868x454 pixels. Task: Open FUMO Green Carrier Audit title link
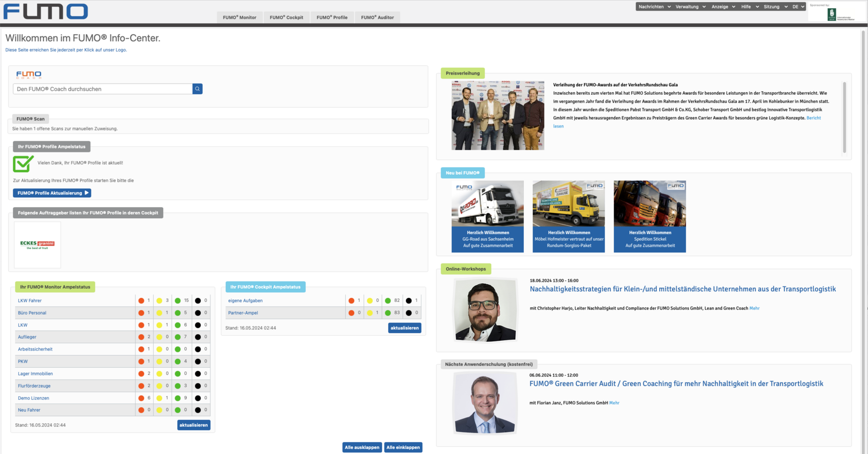tap(676, 384)
